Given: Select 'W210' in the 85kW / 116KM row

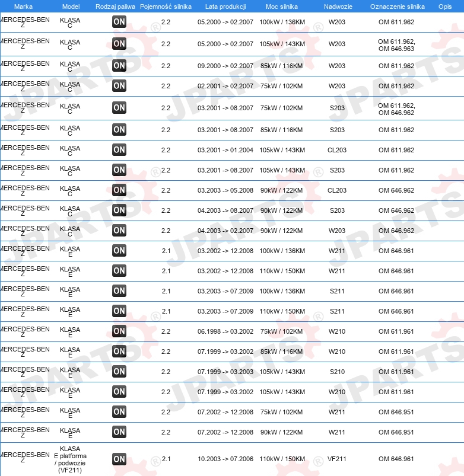Looking at the screenshot, I should click(337, 352).
